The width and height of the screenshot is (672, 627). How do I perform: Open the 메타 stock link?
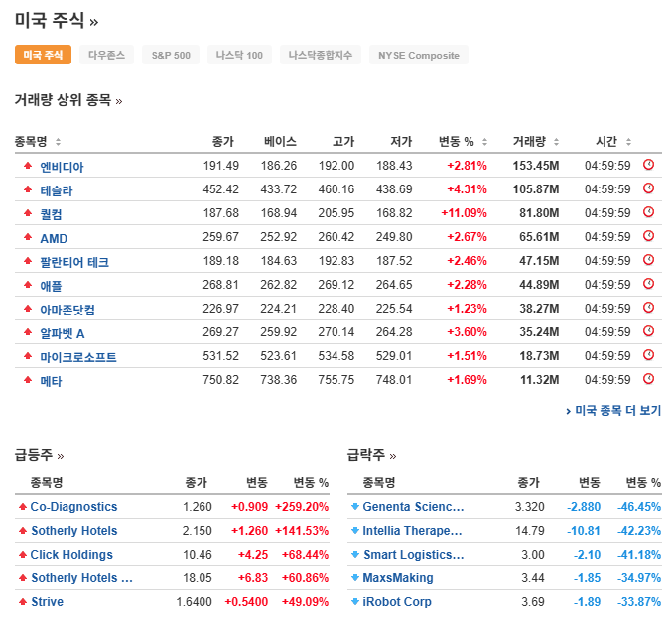tap(51, 381)
